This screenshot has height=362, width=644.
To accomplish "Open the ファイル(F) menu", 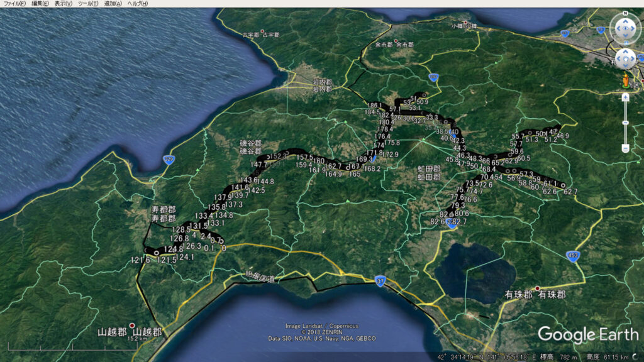I will [14, 4].
